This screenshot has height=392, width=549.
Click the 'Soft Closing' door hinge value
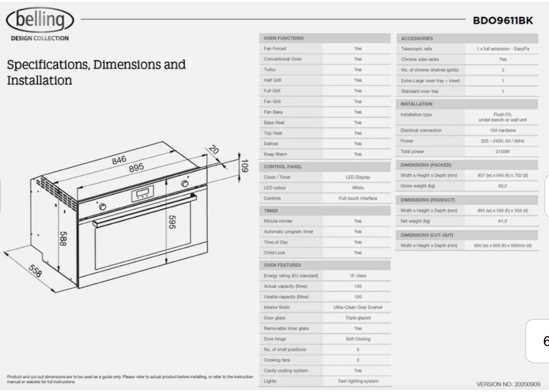click(358, 338)
